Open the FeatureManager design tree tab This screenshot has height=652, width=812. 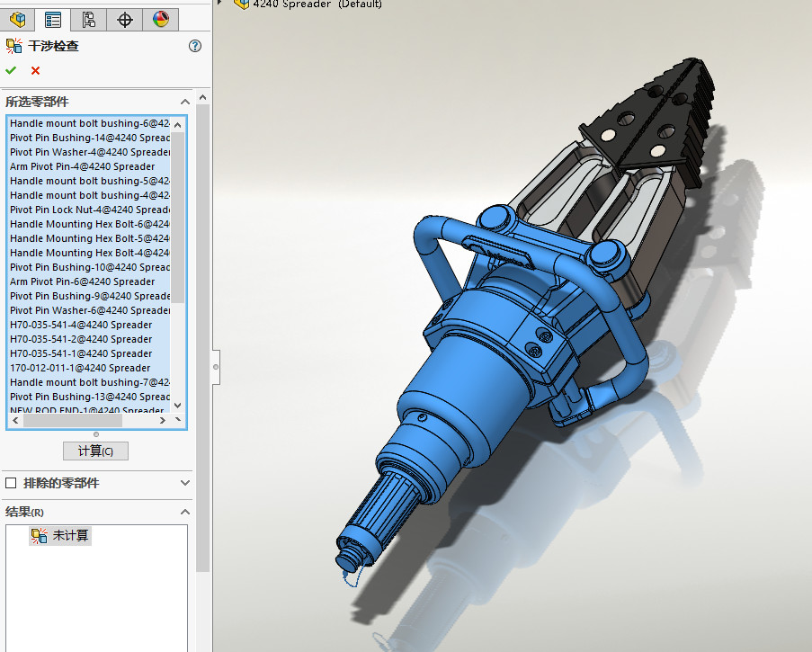[x=17, y=20]
